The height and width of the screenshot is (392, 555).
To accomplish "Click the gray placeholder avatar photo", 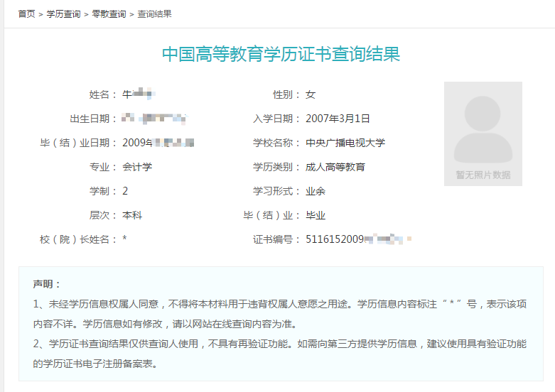I will point(483,128).
